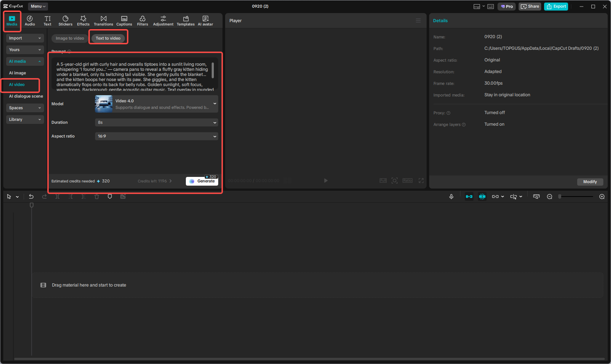Open the Transitions panel

click(103, 20)
